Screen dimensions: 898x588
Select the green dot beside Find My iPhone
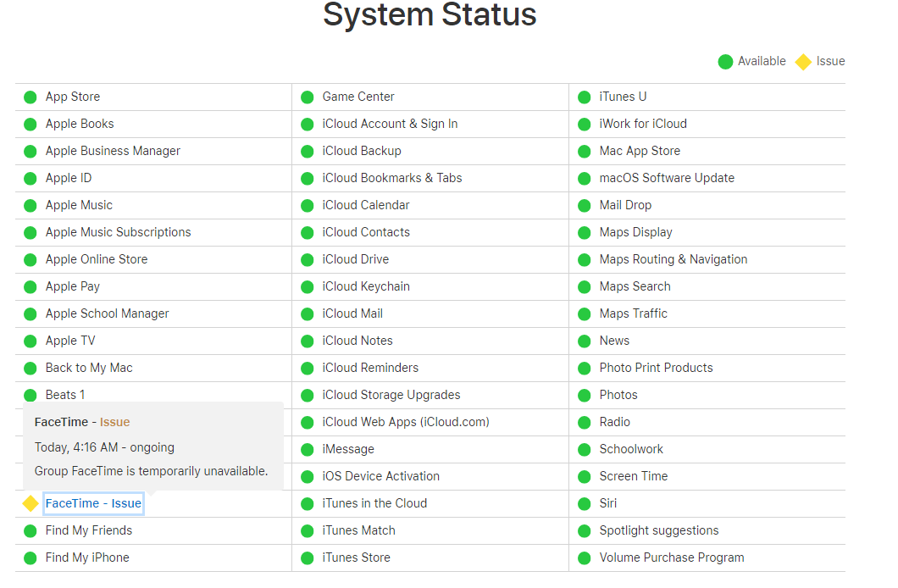coord(30,558)
